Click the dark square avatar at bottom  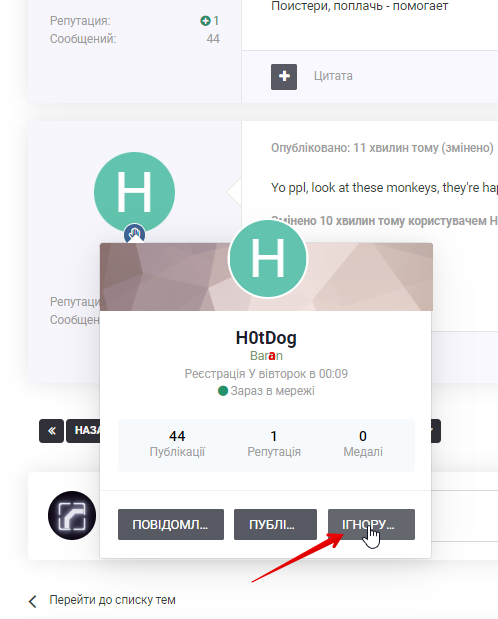pos(72,515)
